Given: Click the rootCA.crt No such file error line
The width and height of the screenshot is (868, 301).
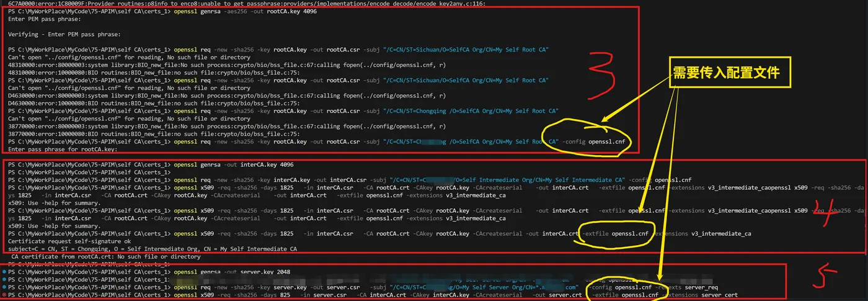Looking at the screenshot, I should [x=105, y=256].
